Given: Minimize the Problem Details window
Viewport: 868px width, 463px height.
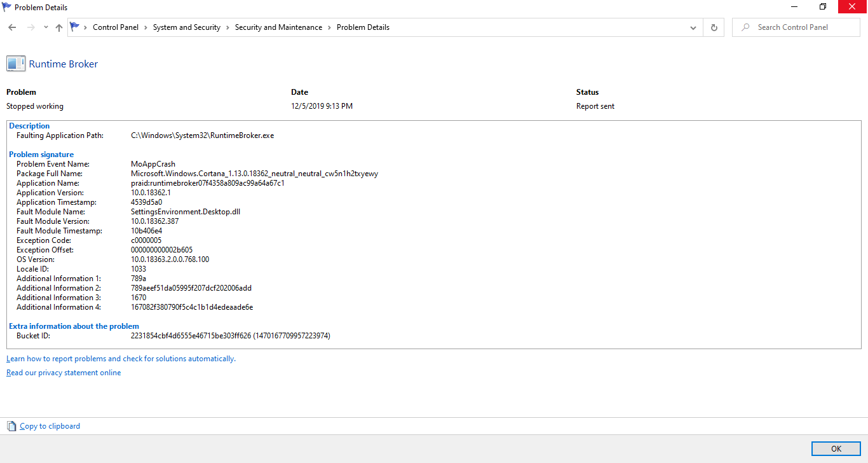Looking at the screenshot, I should [x=794, y=7].
